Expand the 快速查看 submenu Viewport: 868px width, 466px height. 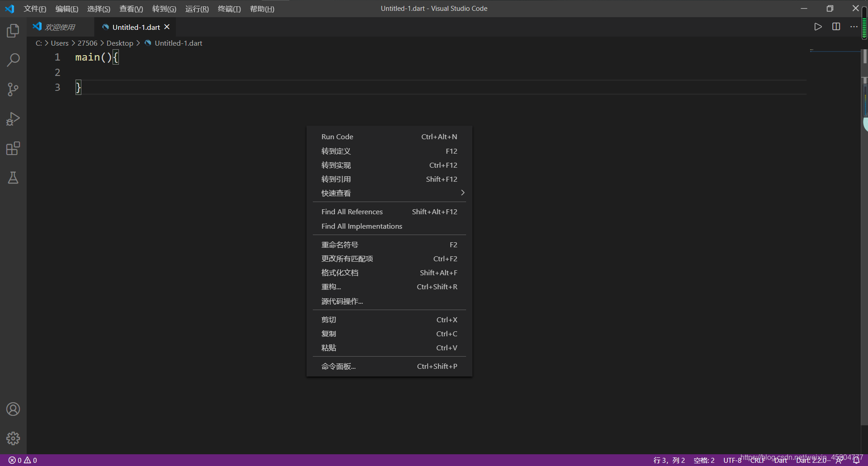[x=389, y=193]
